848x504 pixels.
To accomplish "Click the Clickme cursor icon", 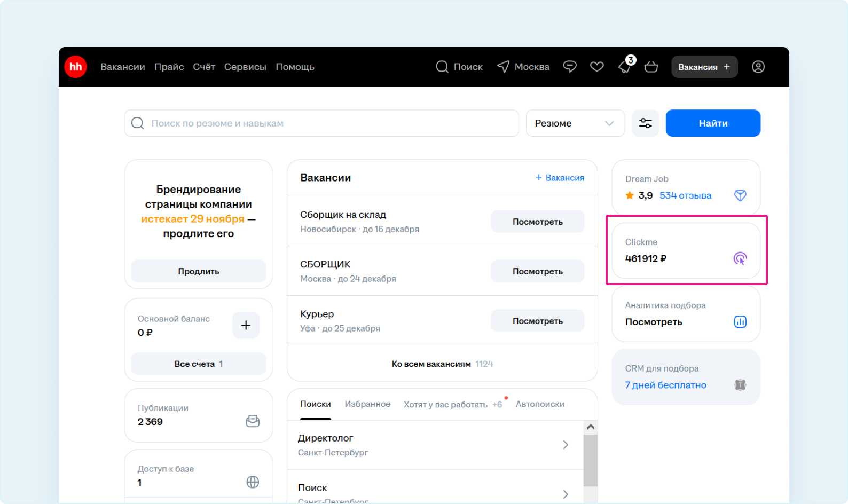I will (x=740, y=259).
